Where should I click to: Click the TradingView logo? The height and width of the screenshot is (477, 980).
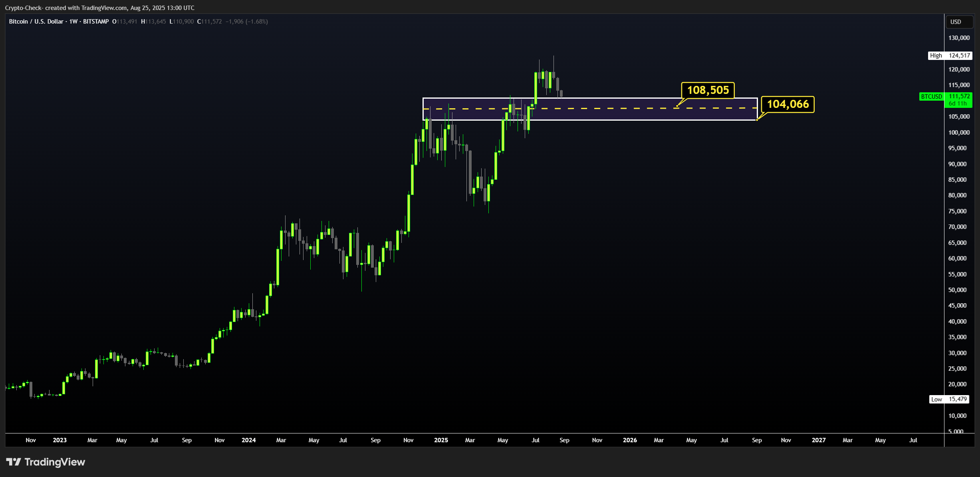(46, 462)
